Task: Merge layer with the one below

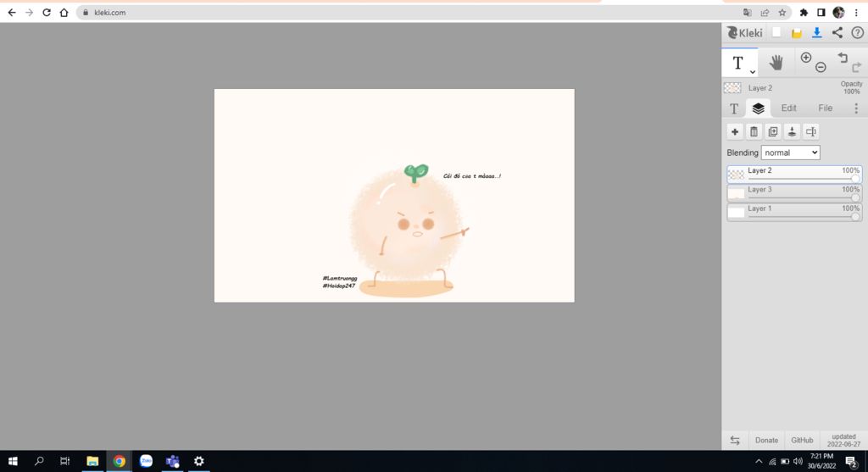Action: pos(793,131)
